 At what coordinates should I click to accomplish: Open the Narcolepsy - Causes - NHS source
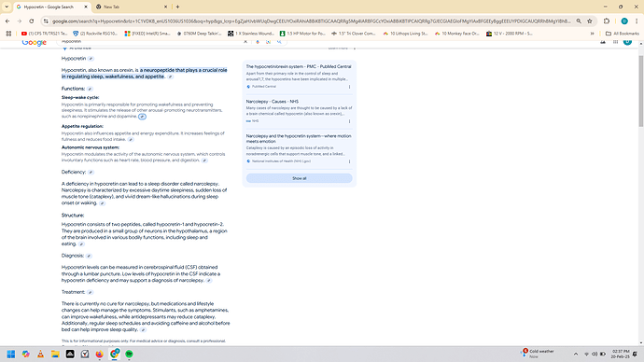coord(273,101)
